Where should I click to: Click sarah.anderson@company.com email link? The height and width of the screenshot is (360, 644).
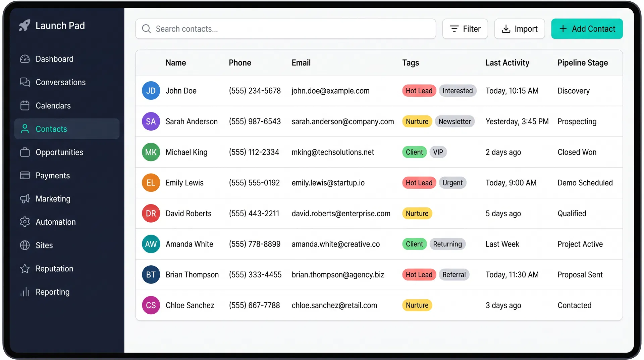tap(342, 122)
